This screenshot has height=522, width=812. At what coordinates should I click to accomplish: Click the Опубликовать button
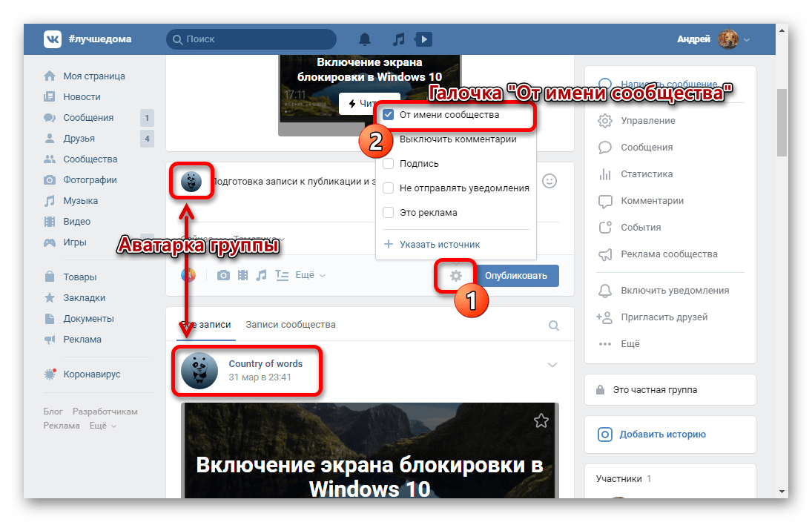[x=516, y=276]
